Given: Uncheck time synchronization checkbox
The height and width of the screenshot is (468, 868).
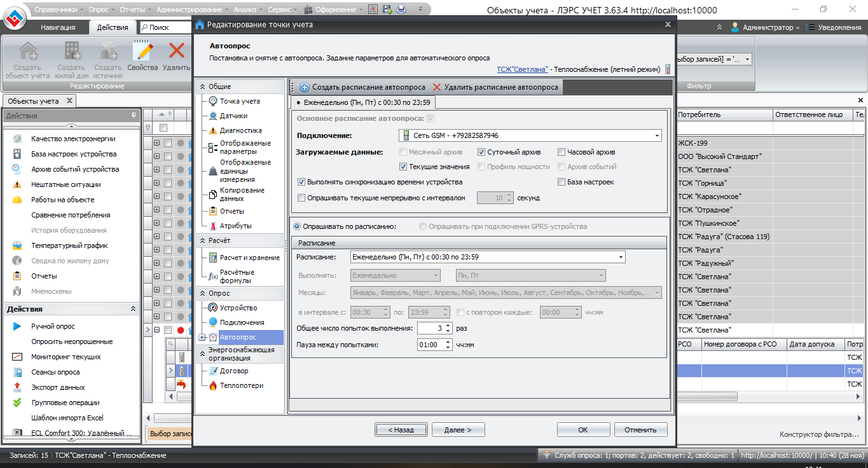Looking at the screenshot, I should [x=301, y=182].
